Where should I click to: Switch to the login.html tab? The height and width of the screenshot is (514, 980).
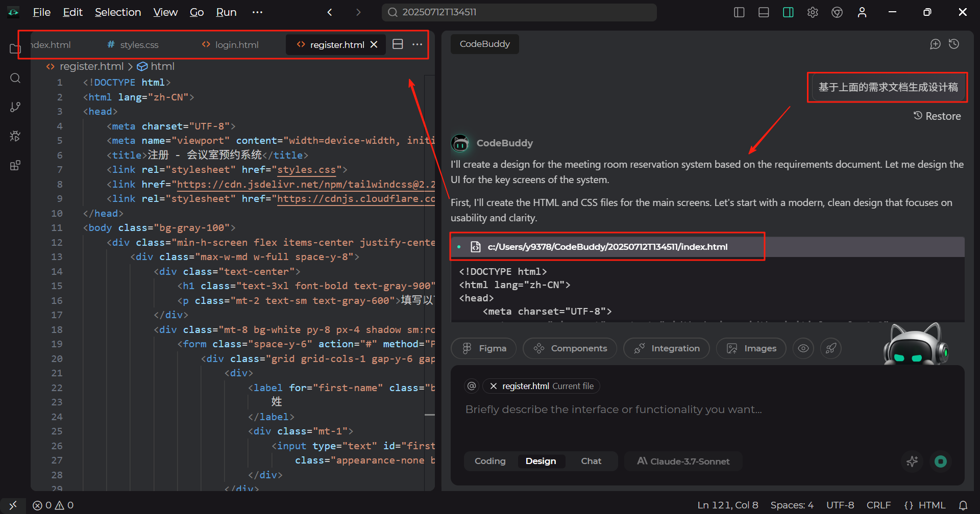pos(230,45)
